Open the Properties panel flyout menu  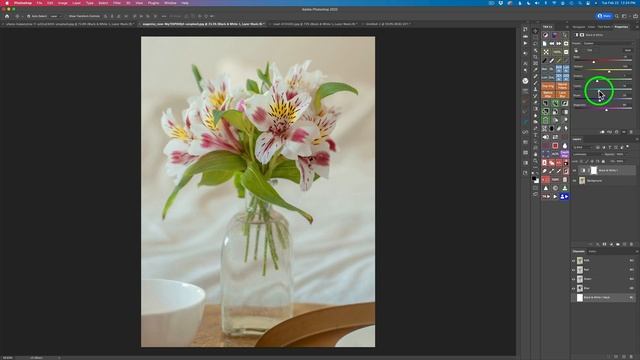click(637, 27)
